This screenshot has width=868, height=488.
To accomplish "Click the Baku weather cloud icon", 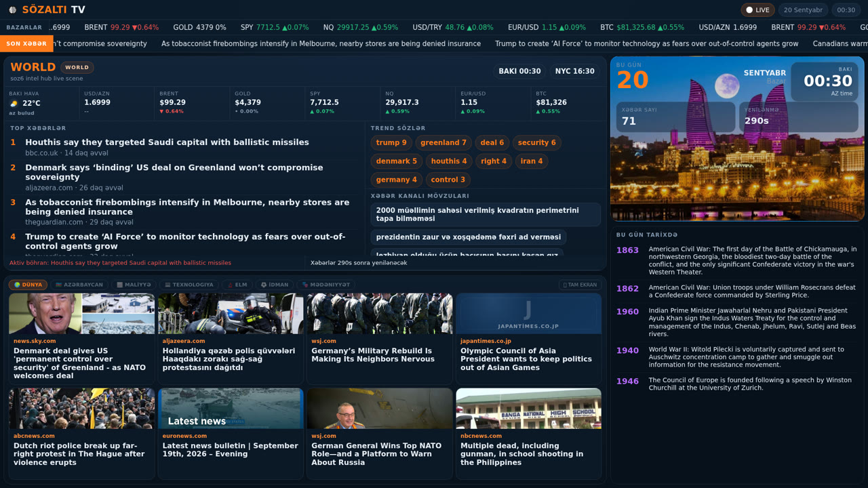I will click(x=14, y=104).
